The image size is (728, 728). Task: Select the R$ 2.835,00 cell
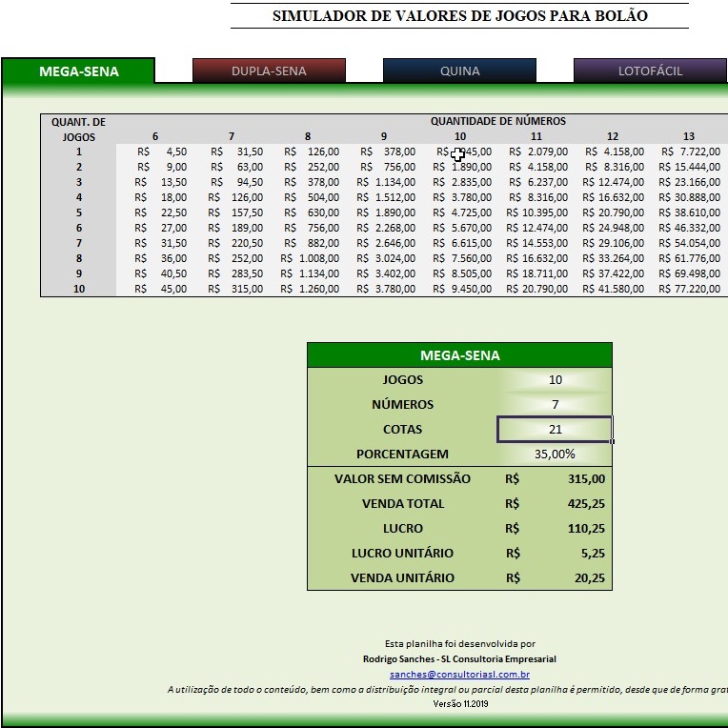click(459, 182)
